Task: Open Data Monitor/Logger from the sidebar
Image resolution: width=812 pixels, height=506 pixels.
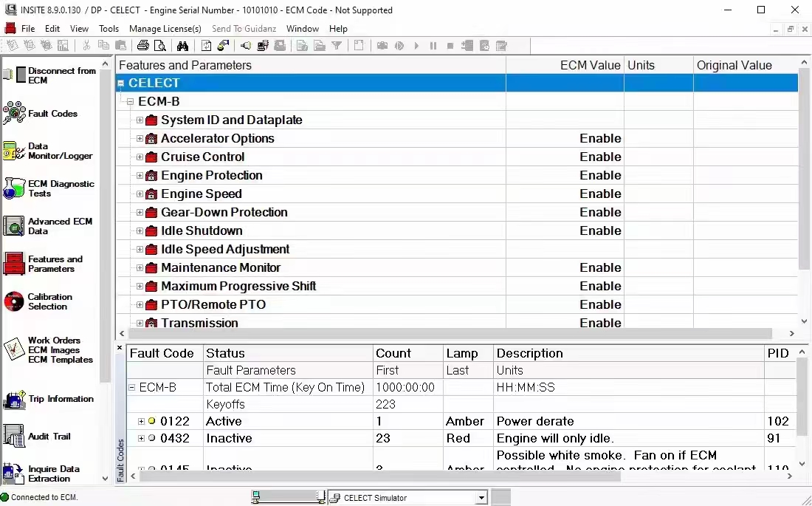Action: point(48,151)
